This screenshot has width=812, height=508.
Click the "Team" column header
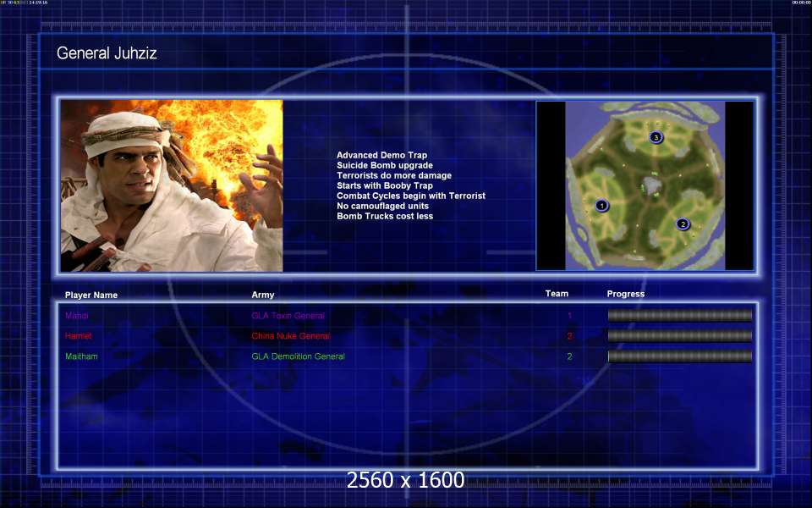pos(557,294)
